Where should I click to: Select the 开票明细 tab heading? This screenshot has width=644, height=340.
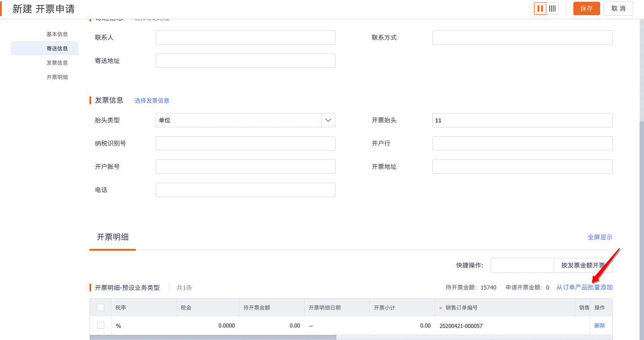(113, 237)
